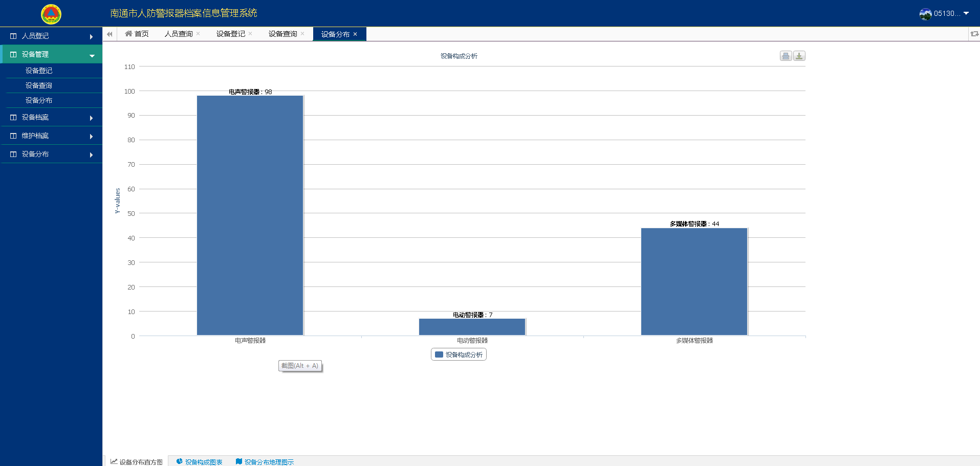Select 设备登记 under 设备管理 submenu
The height and width of the screenshot is (466, 980).
tap(39, 71)
